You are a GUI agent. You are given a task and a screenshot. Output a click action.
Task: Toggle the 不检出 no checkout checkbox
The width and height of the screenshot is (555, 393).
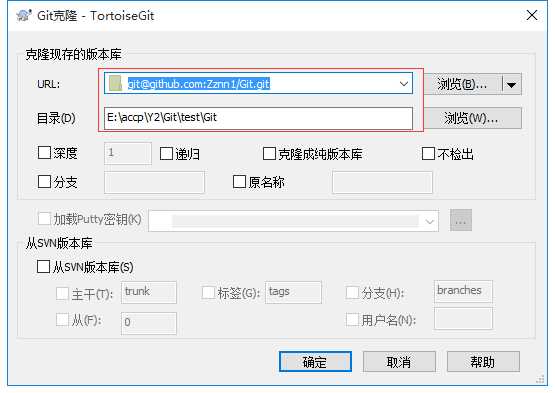[428, 154]
